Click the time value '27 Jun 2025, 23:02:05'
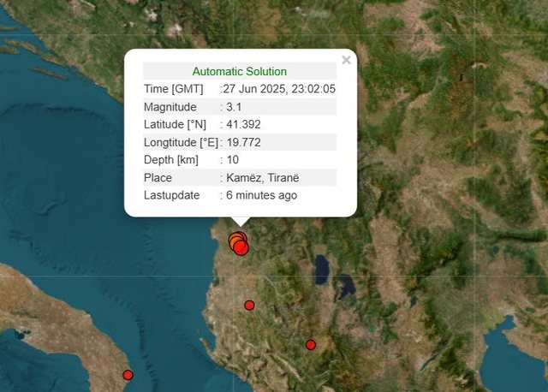The height and width of the screenshot is (392, 548). (279, 89)
